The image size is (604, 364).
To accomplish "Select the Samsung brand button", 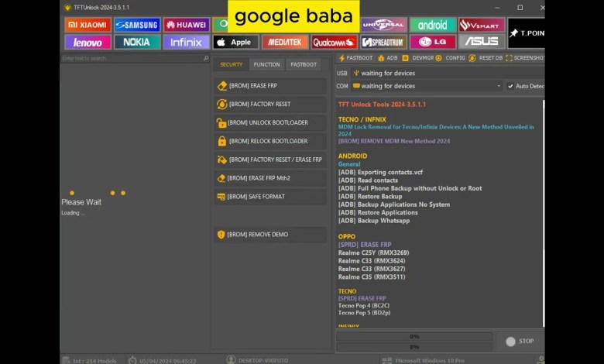I will pos(137,25).
